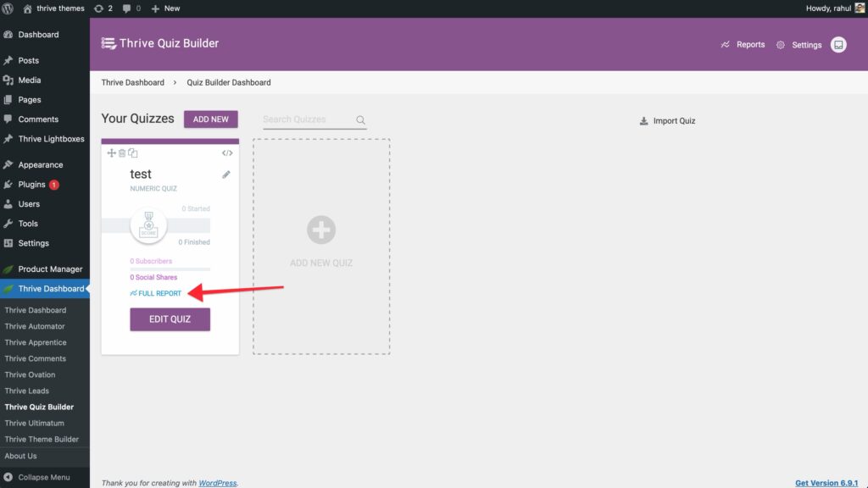Open the + New content menu
Image resolution: width=868 pixels, height=488 pixels.
(x=165, y=8)
